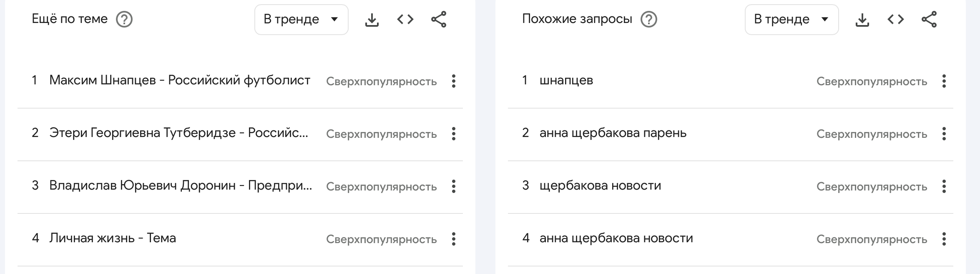Image resolution: width=980 pixels, height=274 pixels.
Task: Click the 'анна щербакова новости' query
Action: point(616,238)
